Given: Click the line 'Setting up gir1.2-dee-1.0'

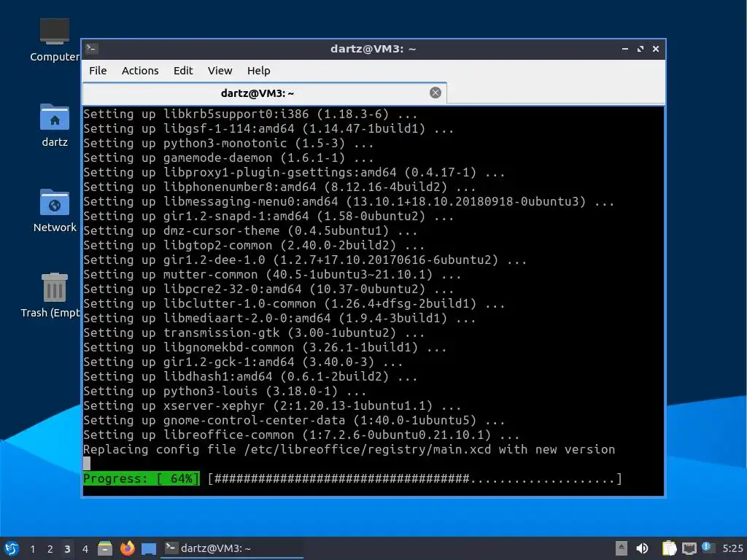Looking at the screenshot, I should pyautogui.click(x=305, y=260).
